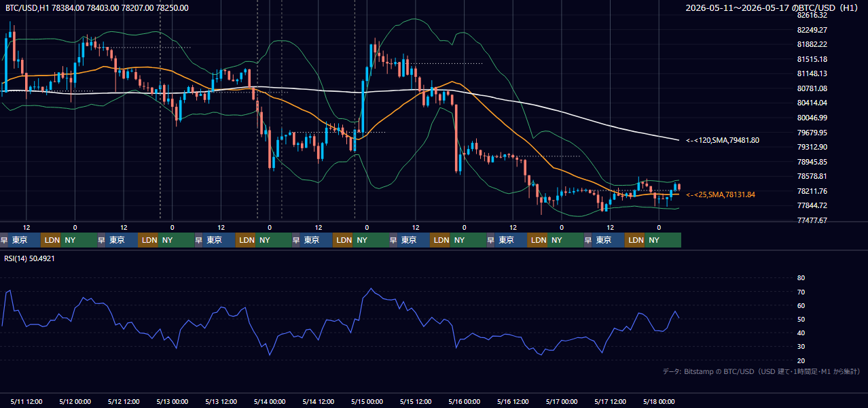The image size is (868, 408).
Task: Select the RSI(14) 50.4921 indicator label
Action: click(x=30, y=258)
